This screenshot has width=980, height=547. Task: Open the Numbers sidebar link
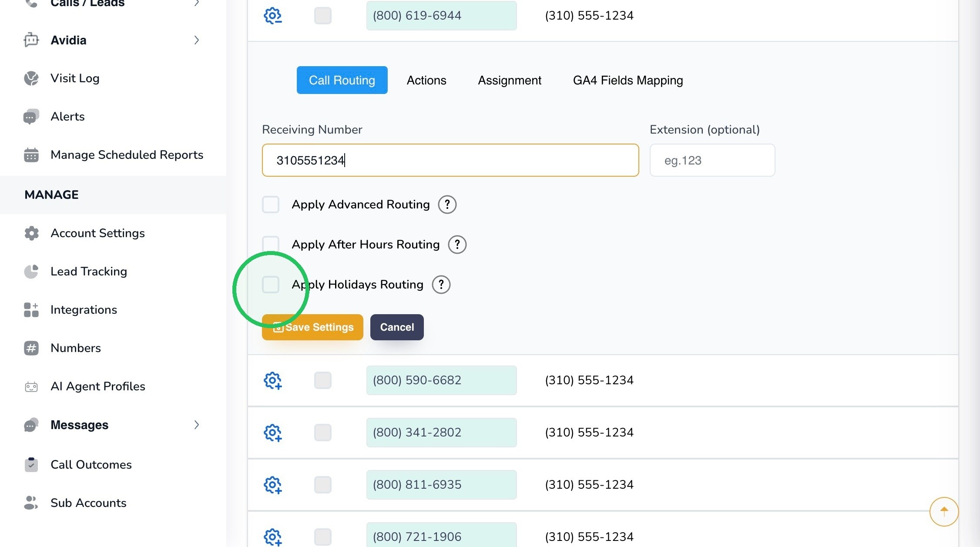[76, 348]
